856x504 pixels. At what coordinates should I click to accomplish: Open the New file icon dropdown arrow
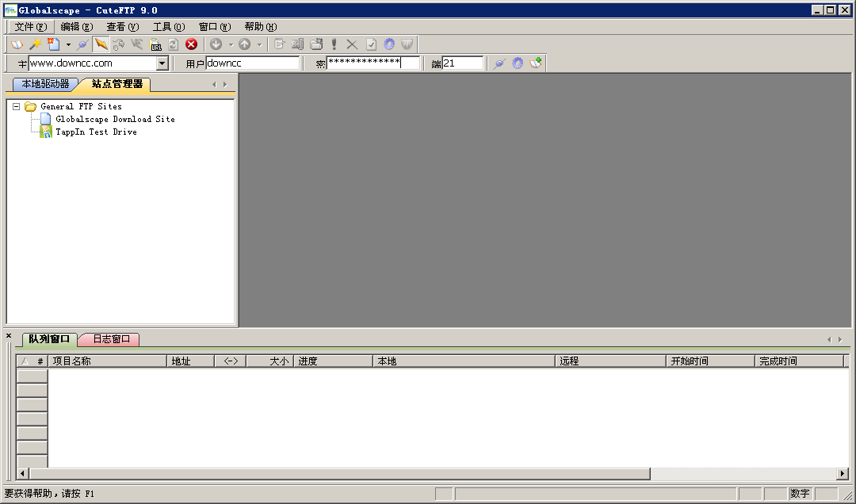(68, 44)
